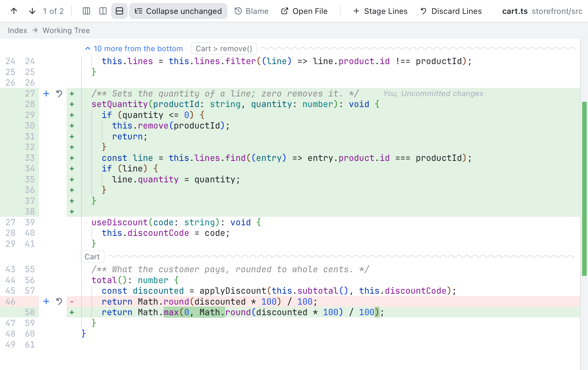Click the Cart > remove() breadcrumb
Viewport: 588px width, 370px height.
[x=224, y=49]
